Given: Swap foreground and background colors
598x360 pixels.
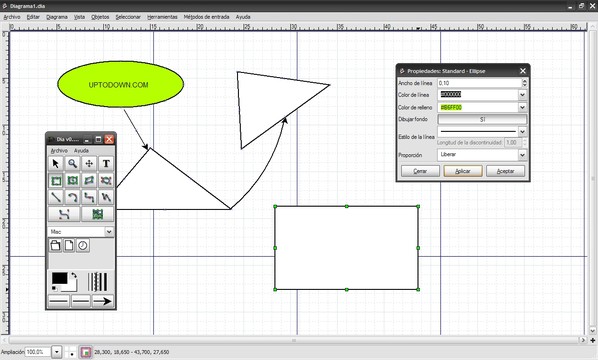Looking at the screenshot, I should (73, 275).
